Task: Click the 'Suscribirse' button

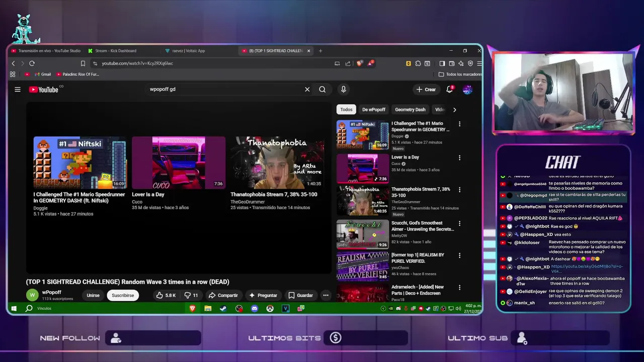Action: 123,295
